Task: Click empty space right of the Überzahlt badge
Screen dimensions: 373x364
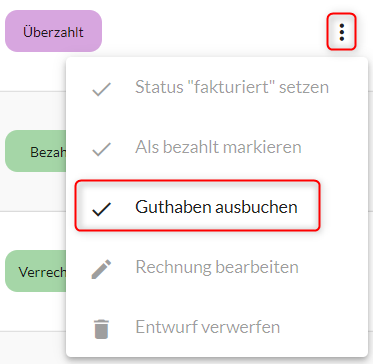Action: pos(213,32)
